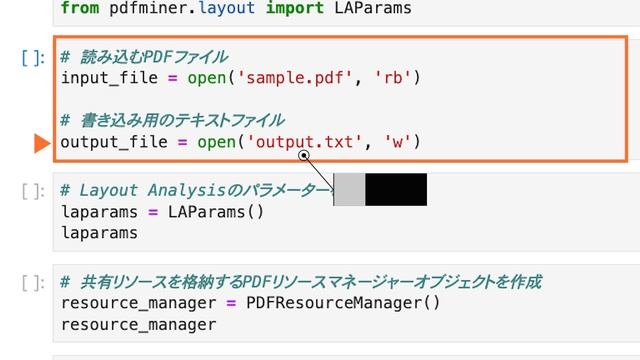Image resolution: width=640 pixels, height=360 pixels.
Task: Click the standalone "laparams" output line
Action: click(99, 233)
